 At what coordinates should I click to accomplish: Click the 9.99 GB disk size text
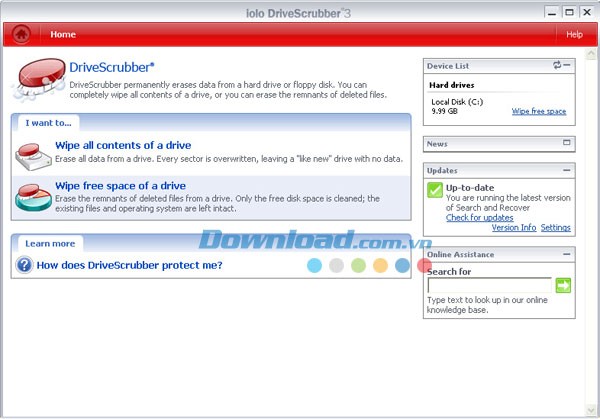point(444,111)
